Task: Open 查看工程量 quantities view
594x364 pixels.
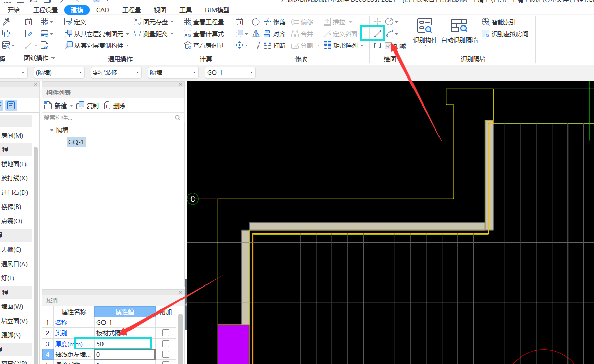Action: pos(204,22)
